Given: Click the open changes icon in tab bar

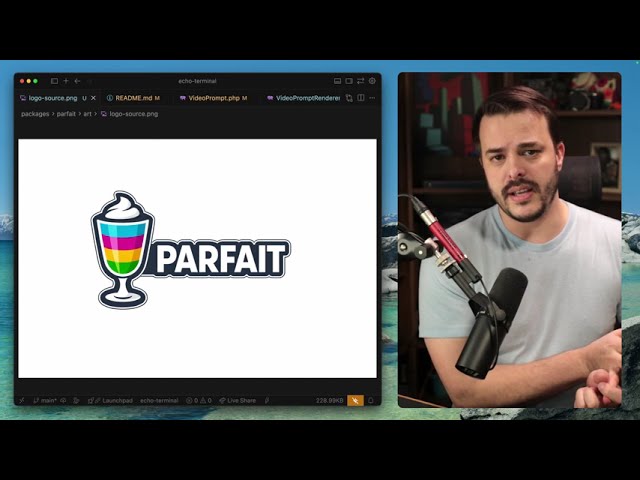Looking at the screenshot, I should [349, 98].
